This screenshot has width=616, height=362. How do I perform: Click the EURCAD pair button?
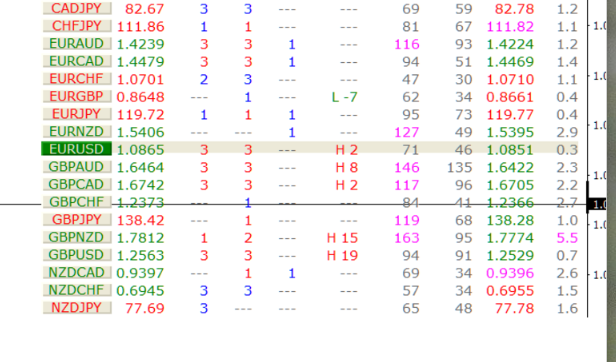(77, 61)
